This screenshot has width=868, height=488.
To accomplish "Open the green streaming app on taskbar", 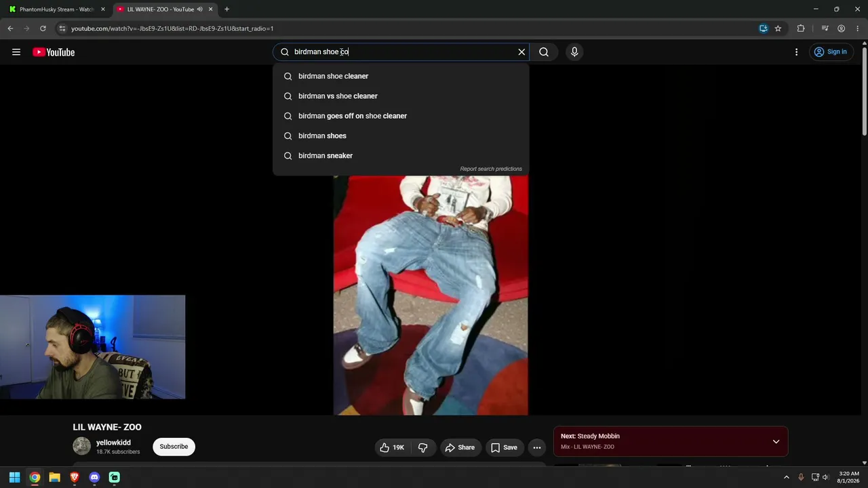I will (x=115, y=477).
